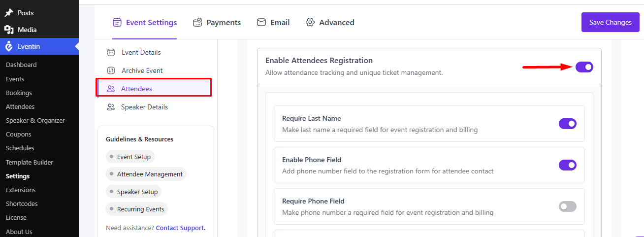Click the Eventin logo icon in admin menu
The height and width of the screenshot is (237, 644).
(x=9, y=46)
